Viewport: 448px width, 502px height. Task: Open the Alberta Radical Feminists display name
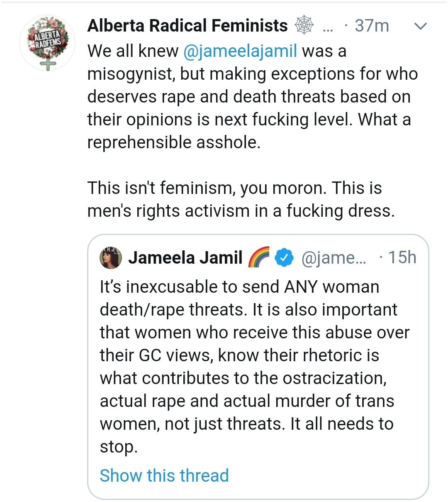[187, 26]
